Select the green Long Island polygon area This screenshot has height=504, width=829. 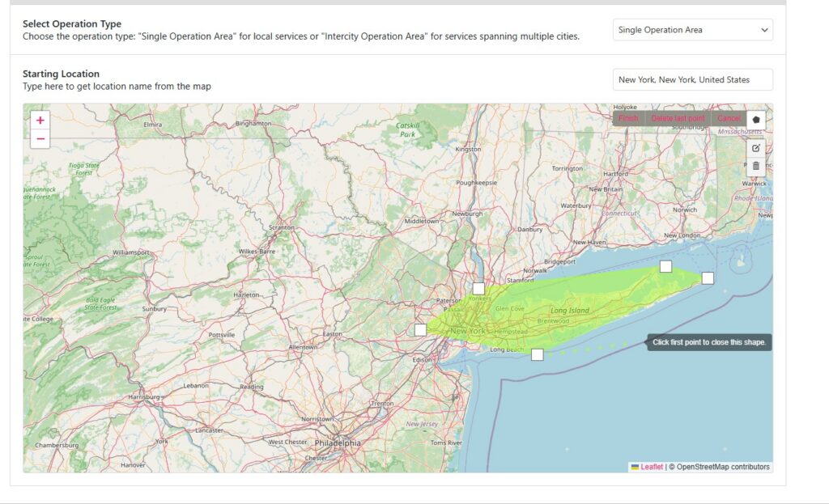pyautogui.click(x=567, y=311)
